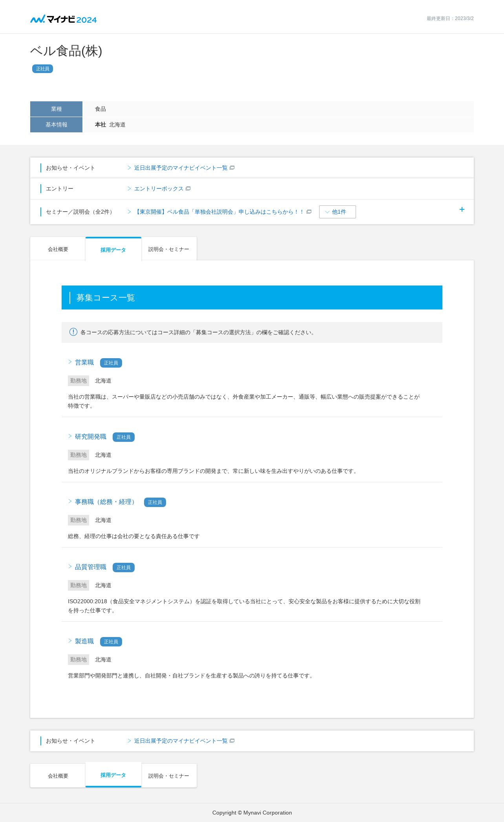Open the upper 説明会・セミナー tab
Image resolution: width=504 pixels, height=822 pixels.
click(x=169, y=249)
